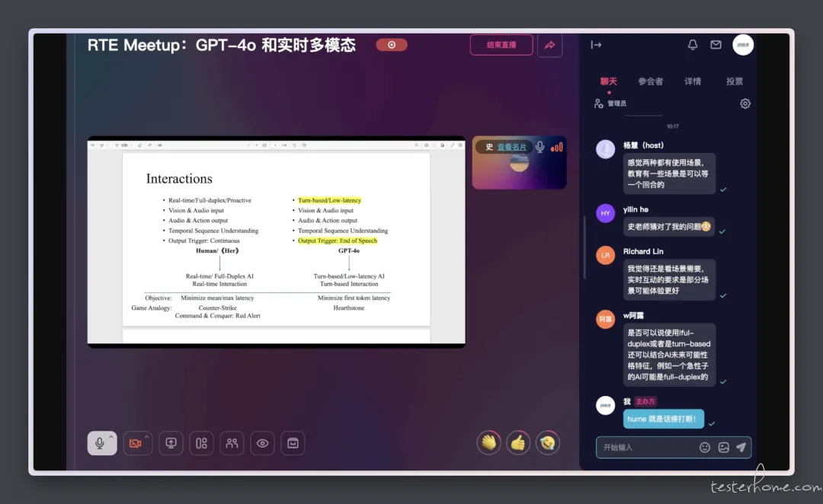Viewport: 823px width, 504px height.
Task: Open the notification bell
Action: (693, 45)
